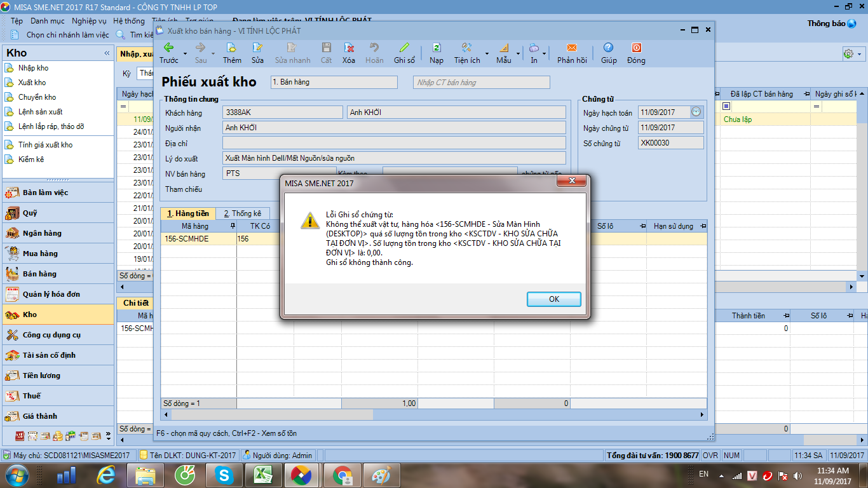This screenshot has height=488, width=868.
Task: Switch to the '1. Hàng tiền' tab
Action: (188, 213)
